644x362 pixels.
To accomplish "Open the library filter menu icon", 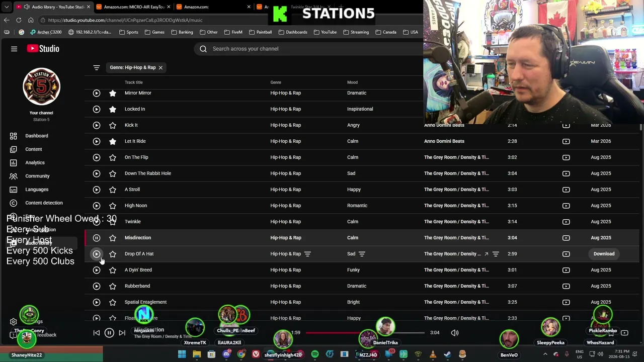I will [x=97, y=67].
